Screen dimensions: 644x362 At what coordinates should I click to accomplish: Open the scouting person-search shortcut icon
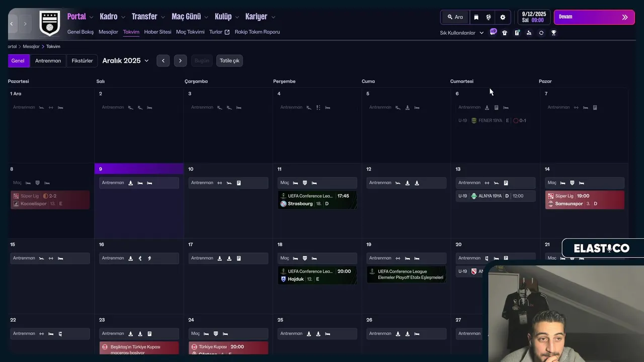pos(529,33)
